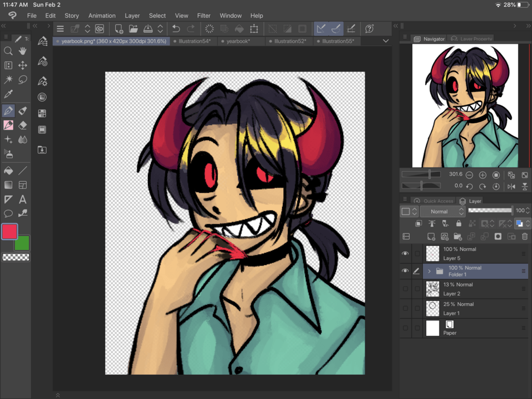Select the Text tool
532x399 pixels.
pyautogui.click(x=23, y=199)
